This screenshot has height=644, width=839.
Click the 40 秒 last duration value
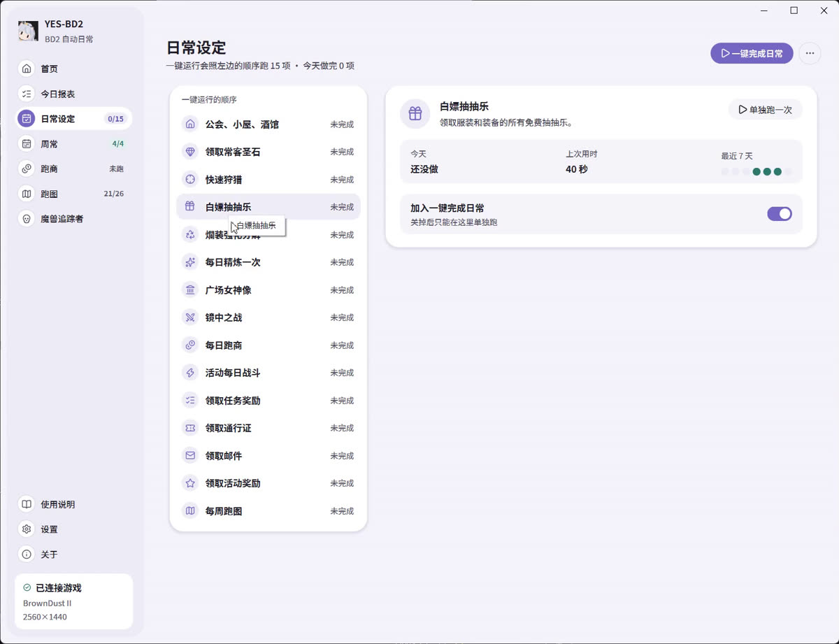(577, 169)
